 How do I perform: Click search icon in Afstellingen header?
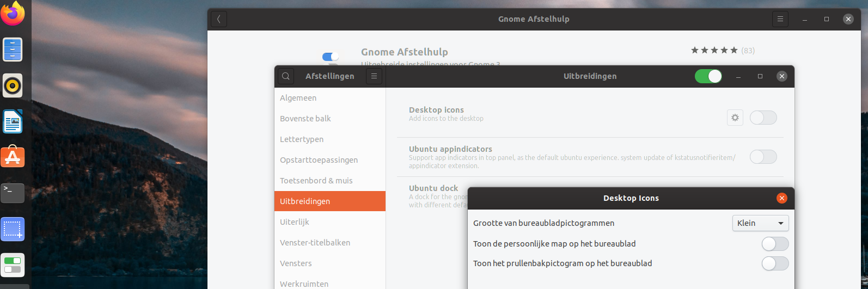coord(286,76)
